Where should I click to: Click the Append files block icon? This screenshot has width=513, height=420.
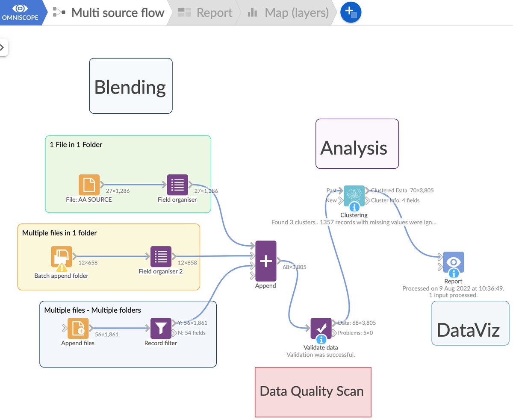point(78,328)
